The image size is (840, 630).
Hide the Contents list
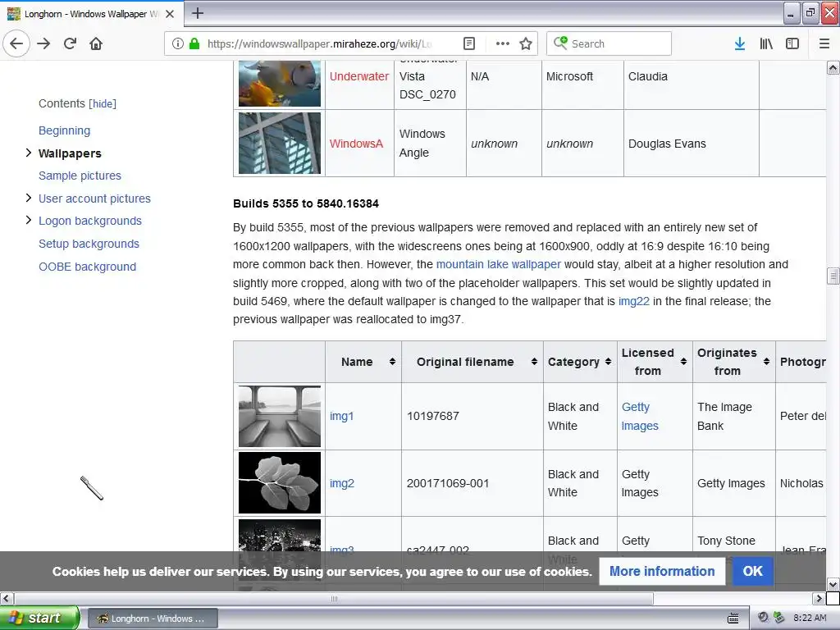coord(103,103)
